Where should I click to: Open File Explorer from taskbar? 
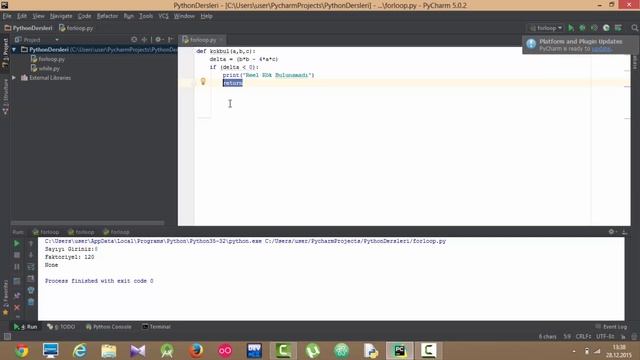pos(109,351)
